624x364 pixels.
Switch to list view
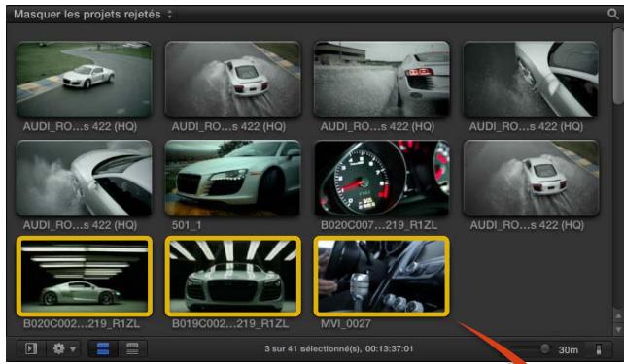[x=132, y=348]
